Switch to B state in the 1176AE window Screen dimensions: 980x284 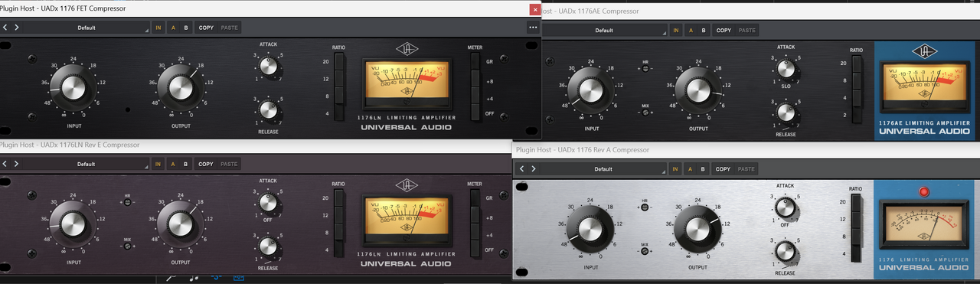coord(703,31)
